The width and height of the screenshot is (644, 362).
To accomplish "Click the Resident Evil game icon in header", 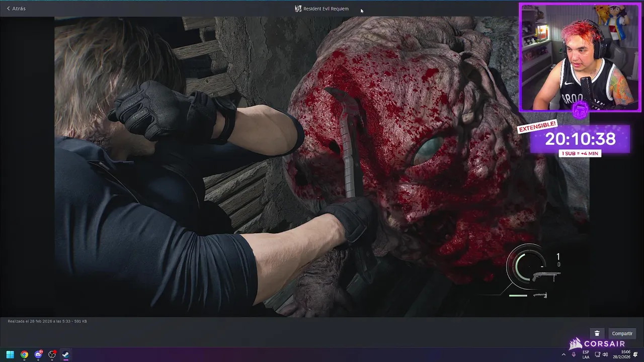I will point(298,9).
